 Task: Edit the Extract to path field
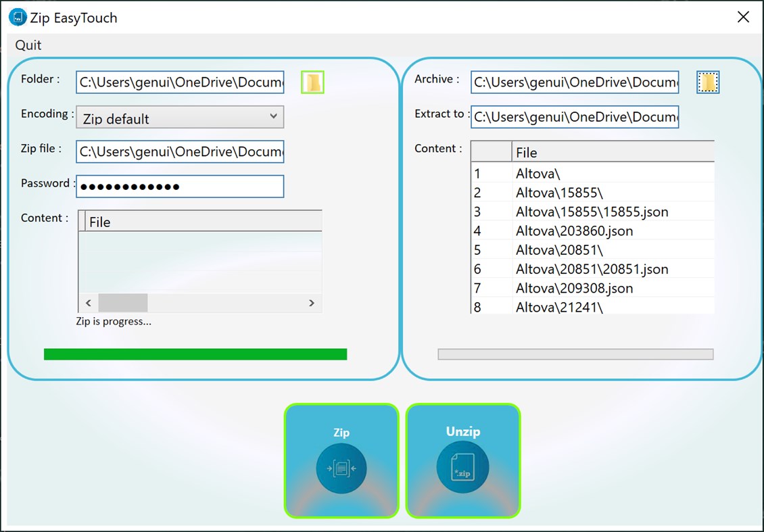coord(574,116)
